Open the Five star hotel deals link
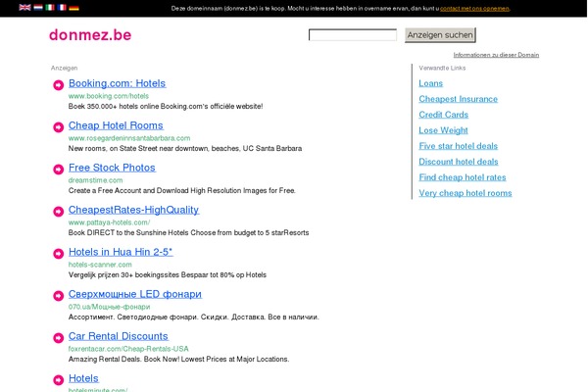 [459, 146]
